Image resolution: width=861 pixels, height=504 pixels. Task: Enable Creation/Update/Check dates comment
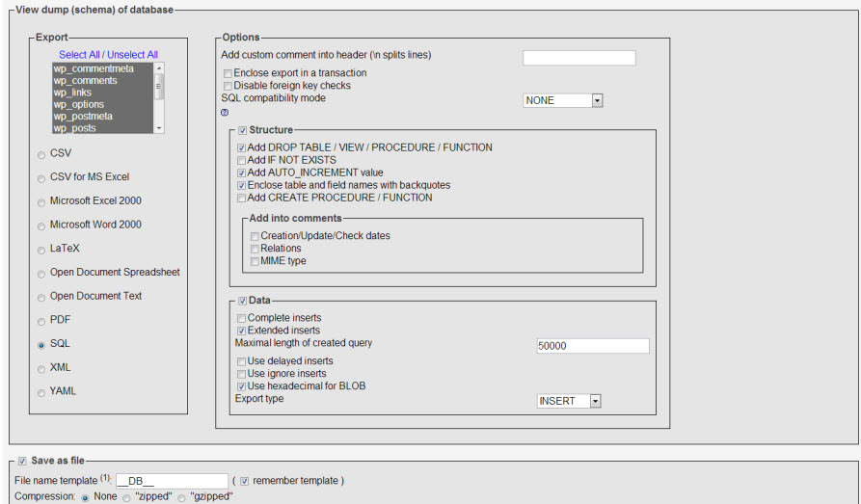[x=255, y=237]
